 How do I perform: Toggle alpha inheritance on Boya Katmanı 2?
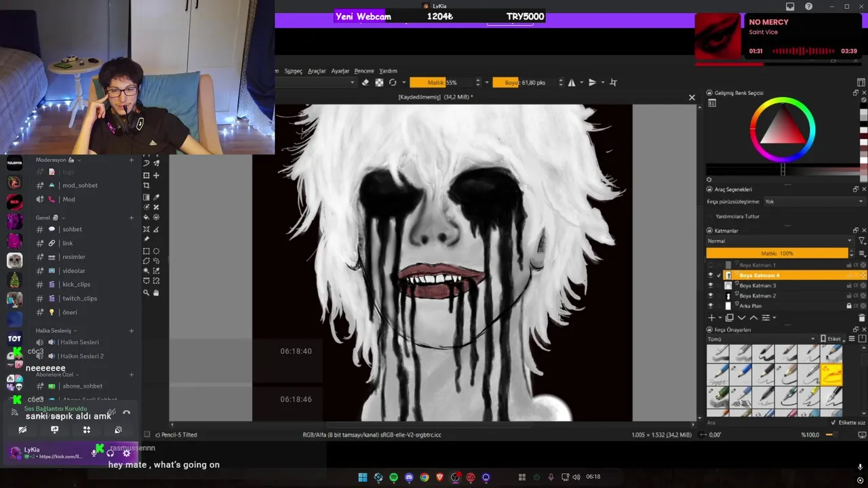pos(856,296)
